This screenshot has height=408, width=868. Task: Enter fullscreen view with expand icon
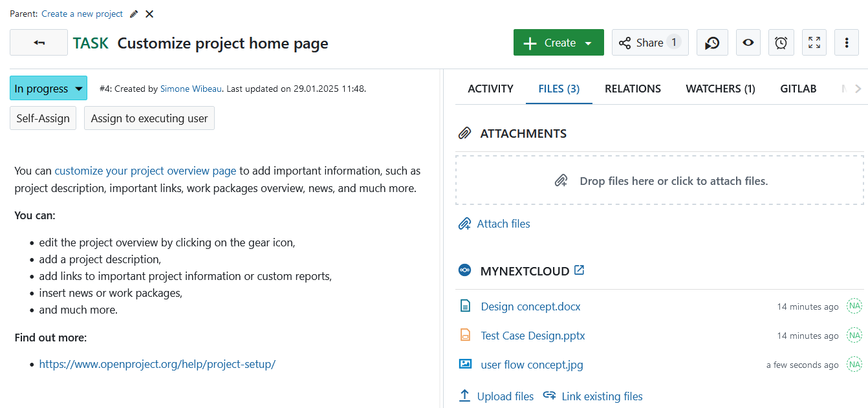click(x=814, y=43)
